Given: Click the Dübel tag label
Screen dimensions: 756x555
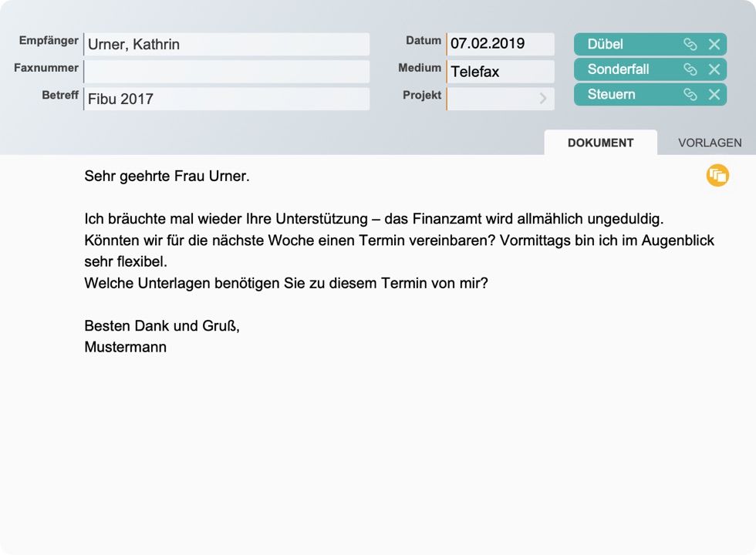Looking at the screenshot, I should tap(606, 45).
